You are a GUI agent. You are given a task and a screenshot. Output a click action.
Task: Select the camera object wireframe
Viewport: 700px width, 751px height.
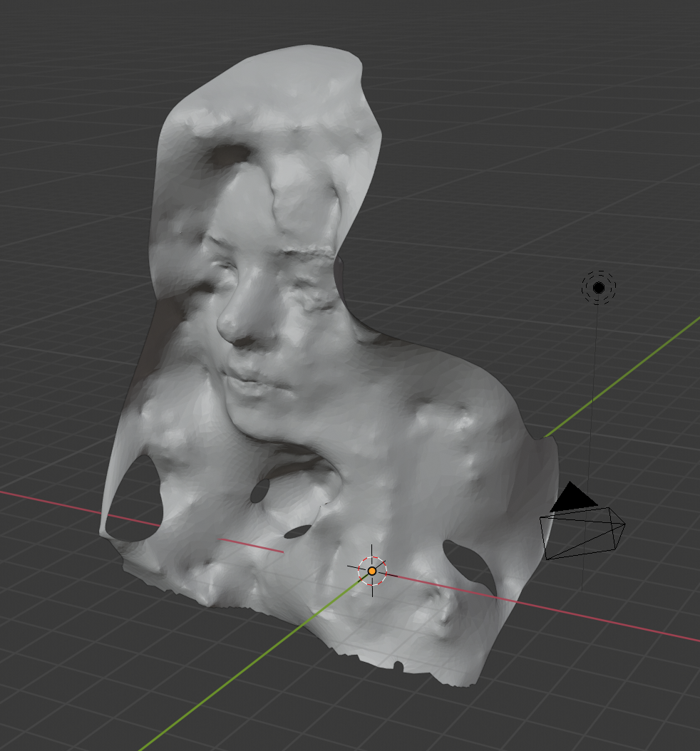582,521
